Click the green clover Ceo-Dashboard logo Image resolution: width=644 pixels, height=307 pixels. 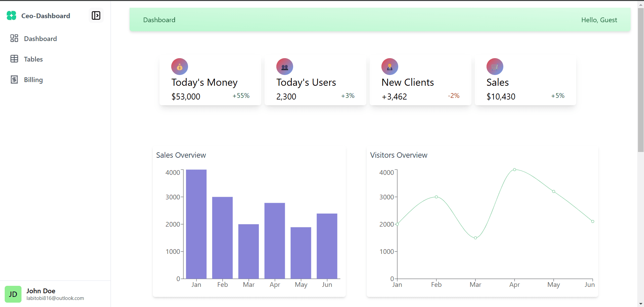[x=11, y=15]
